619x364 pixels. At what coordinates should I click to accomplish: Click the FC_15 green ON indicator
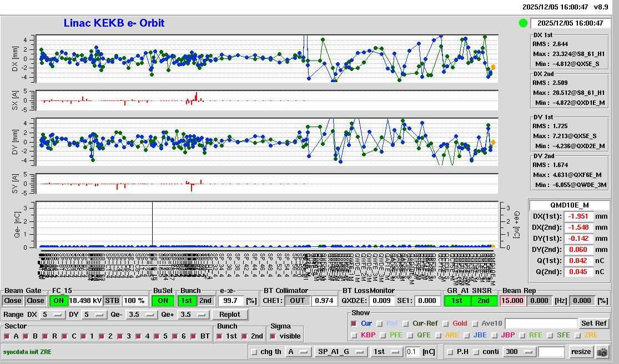click(x=58, y=300)
